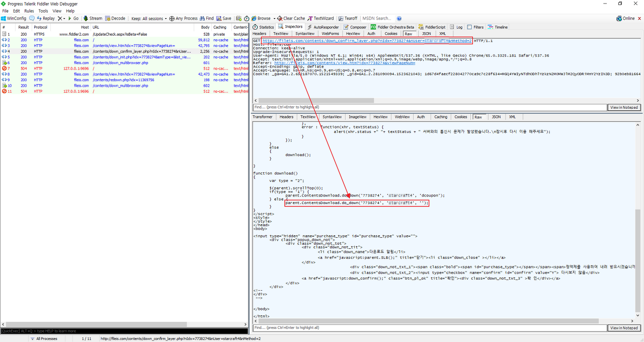Screen dimensions: 644x342
Task: Click the blue help icon
Action: (399, 18)
